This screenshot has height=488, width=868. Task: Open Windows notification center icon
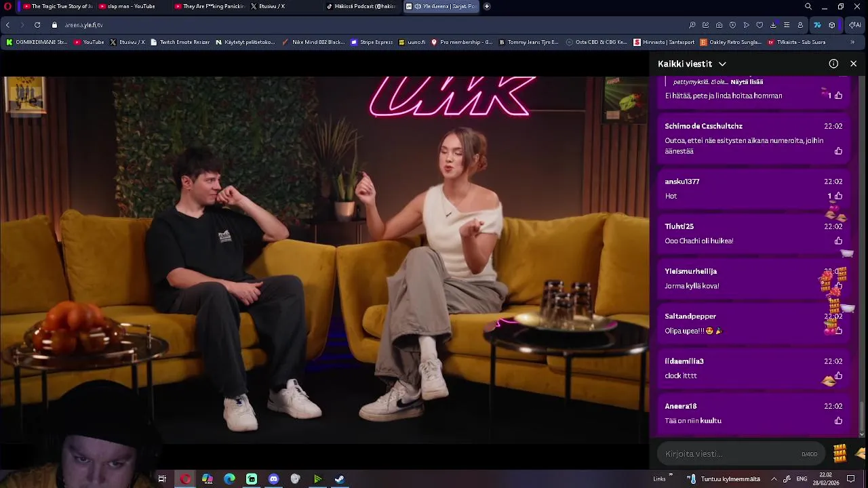pyautogui.click(x=851, y=479)
